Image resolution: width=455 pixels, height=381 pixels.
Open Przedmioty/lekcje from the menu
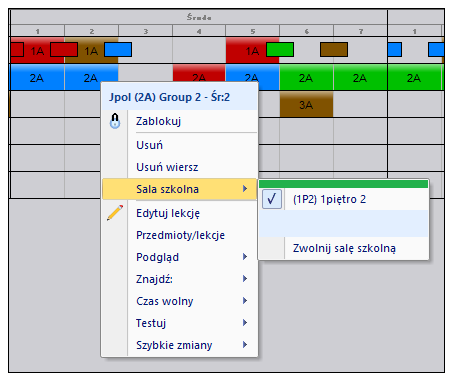tap(180, 235)
